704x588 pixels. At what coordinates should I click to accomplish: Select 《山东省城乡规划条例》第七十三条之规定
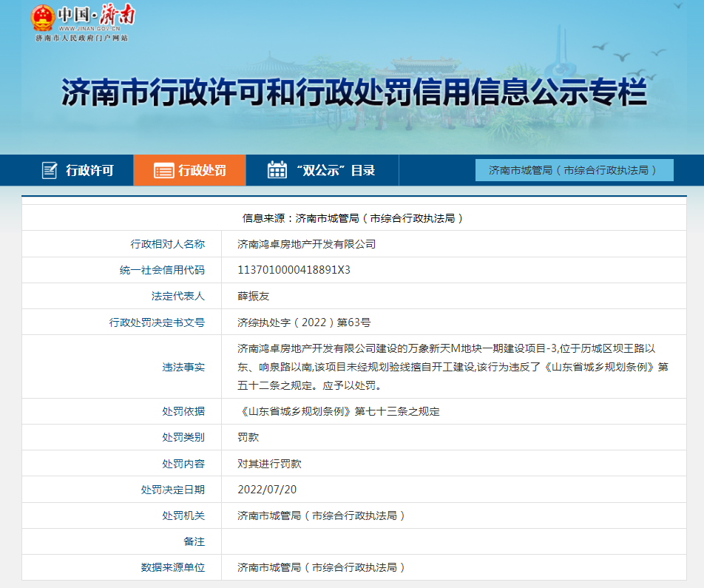339,411
